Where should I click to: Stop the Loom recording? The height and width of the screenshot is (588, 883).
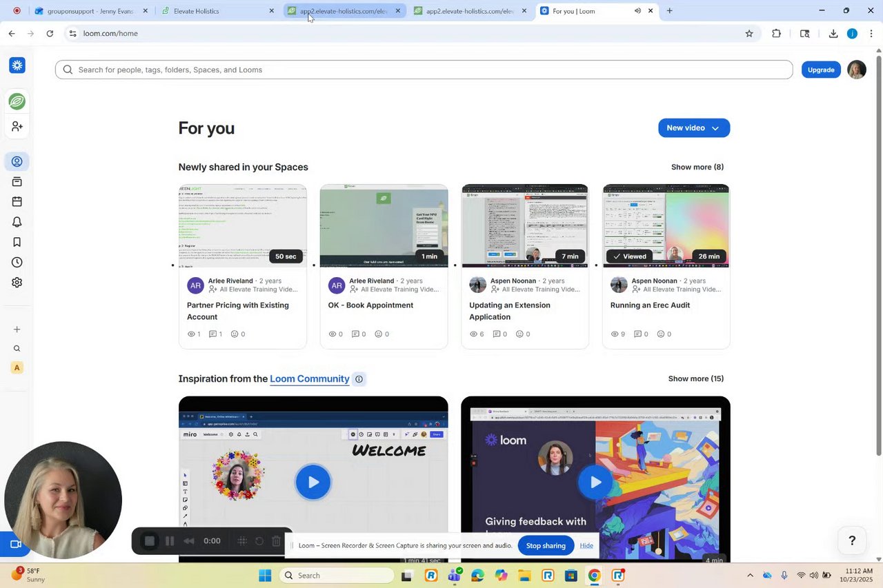tap(150, 541)
